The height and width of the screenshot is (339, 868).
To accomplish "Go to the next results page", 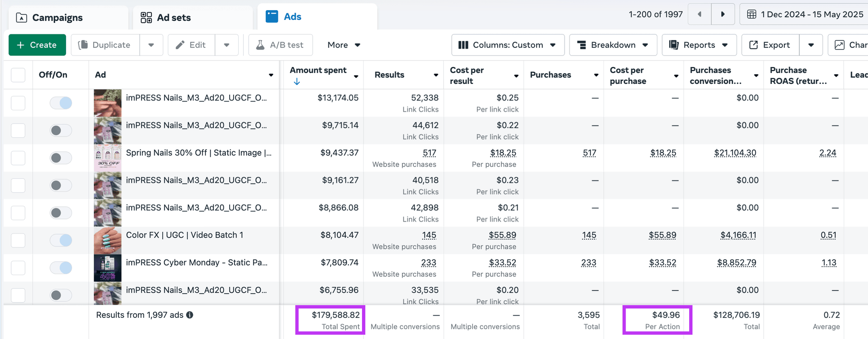I will tap(723, 14).
